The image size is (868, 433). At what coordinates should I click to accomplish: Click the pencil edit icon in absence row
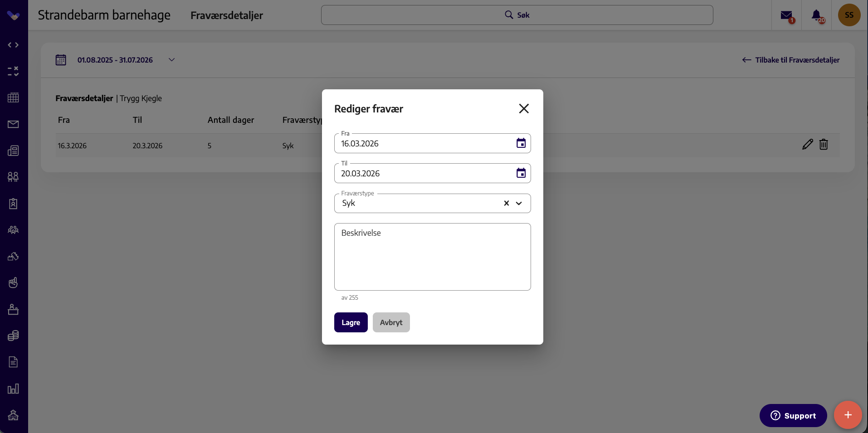pyautogui.click(x=808, y=145)
